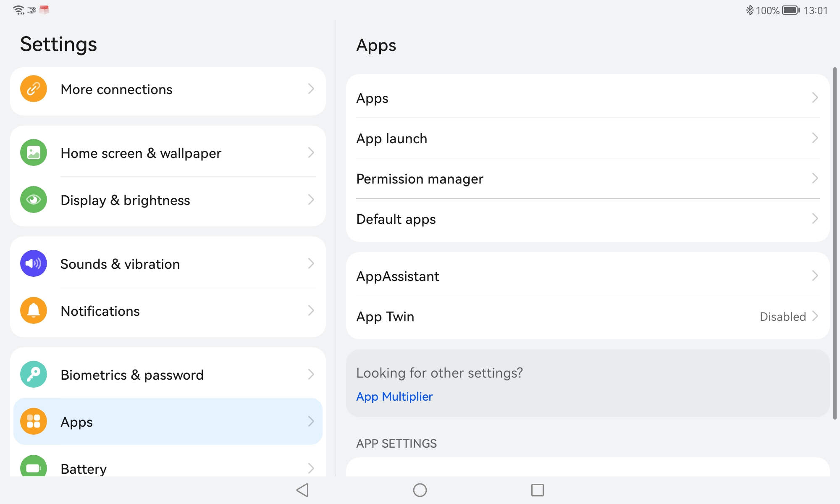Screen dimensions: 840x504
Task: Tap the Display & brightness eye icon
Action: tap(34, 200)
